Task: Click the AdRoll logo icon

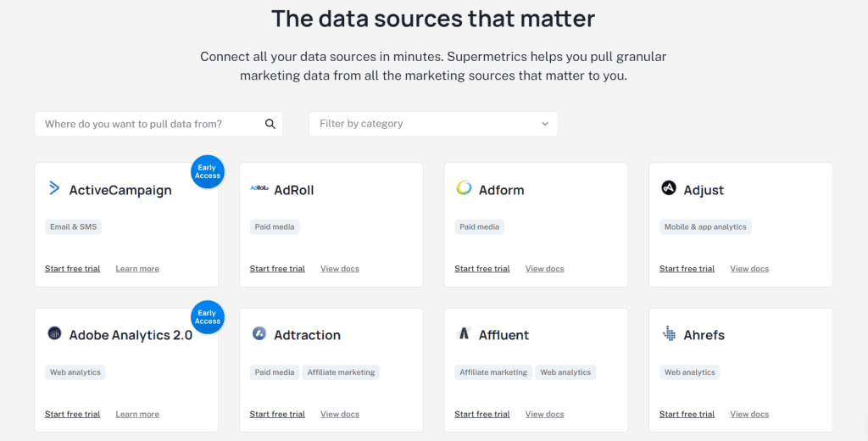Action: coord(259,188)
